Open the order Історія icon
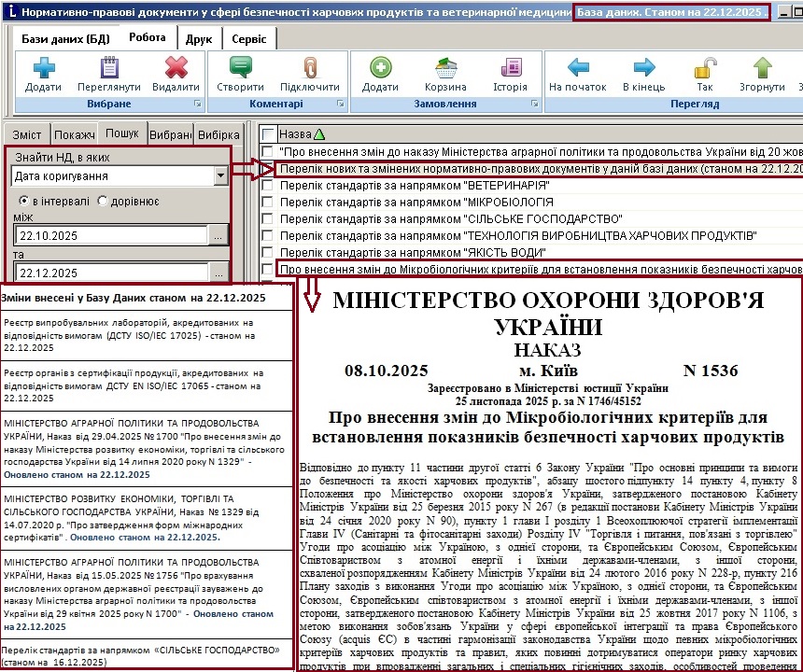The image size is (803, 672). [510, 69]
